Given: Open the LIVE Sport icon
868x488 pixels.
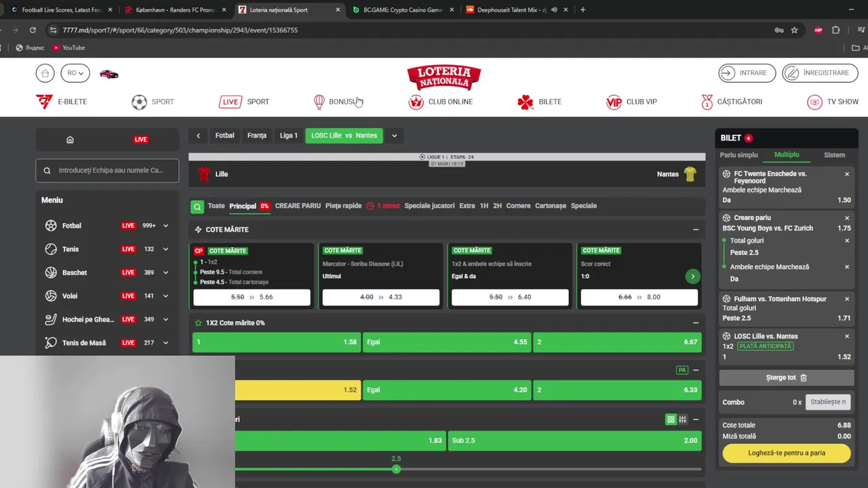Looking at the screenshot, I should 231,102.
